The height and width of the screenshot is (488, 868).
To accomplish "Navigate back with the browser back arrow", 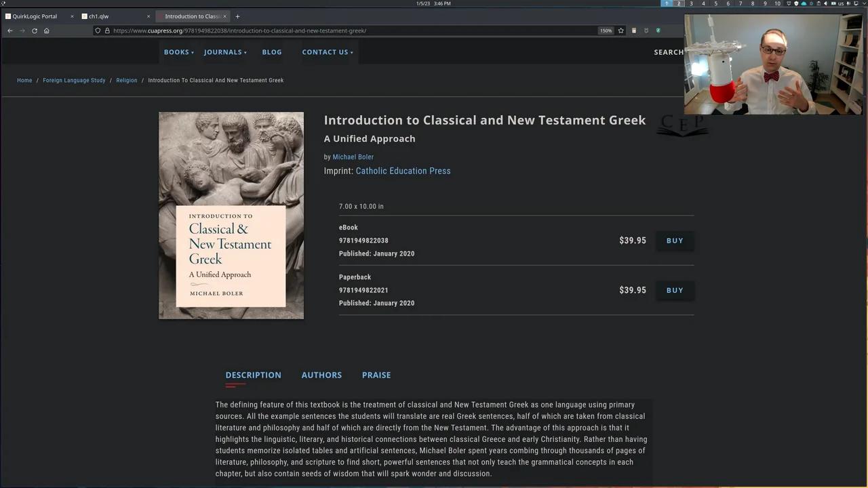I will [x=9, y=30].
